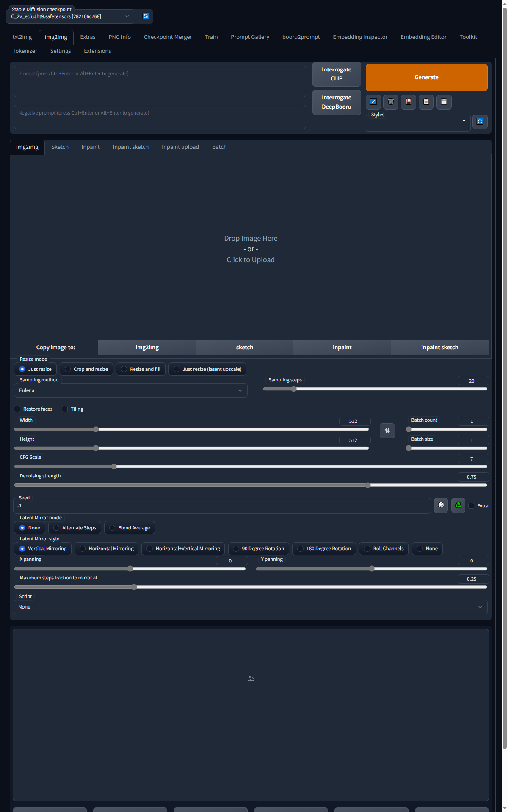Screen dimensions: 508x812
Task: Open the Settings tab
Action: (61, 51)
